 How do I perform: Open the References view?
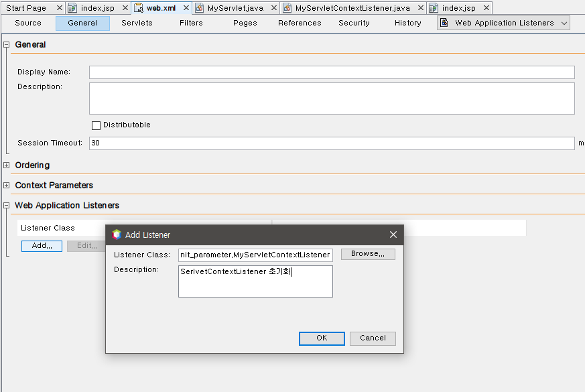click(300, 23)
